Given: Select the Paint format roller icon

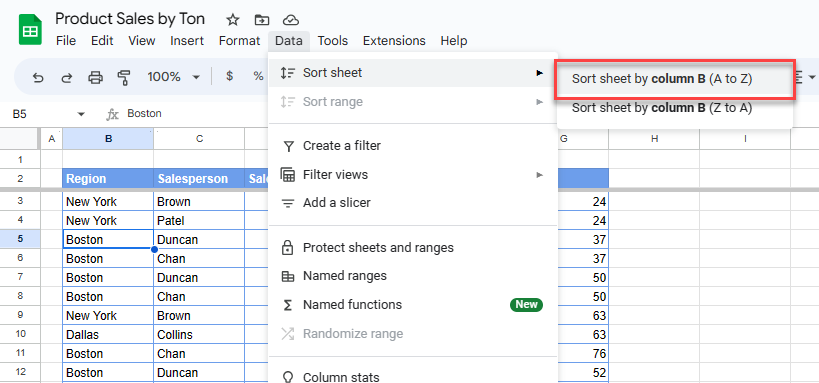Looking at the screenshot, I should (124, 77).
